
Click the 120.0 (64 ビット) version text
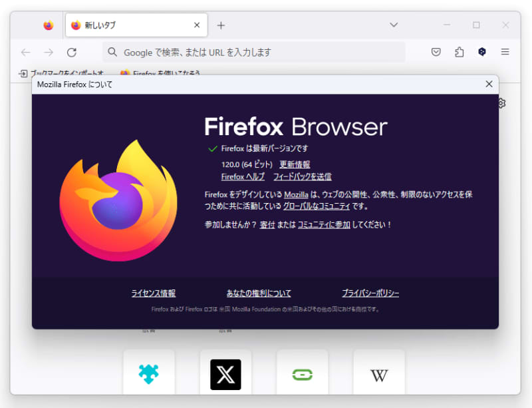click(x=247, y=164)
